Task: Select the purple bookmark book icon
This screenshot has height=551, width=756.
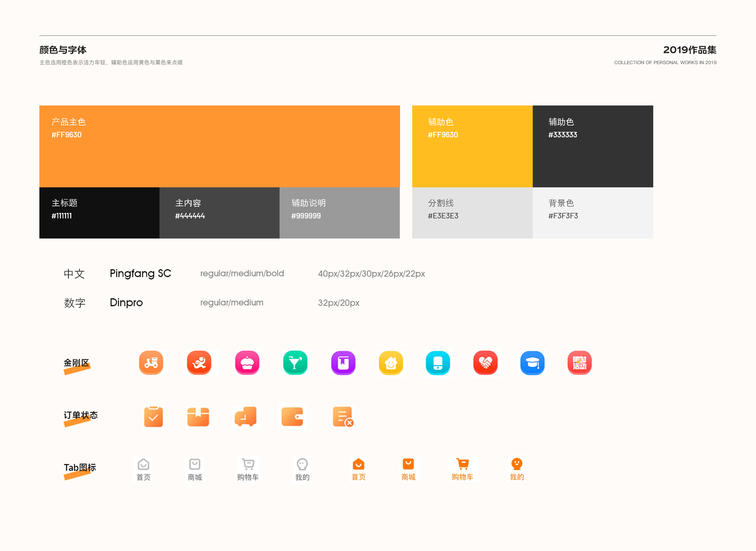Action: (x=343, y=362)
